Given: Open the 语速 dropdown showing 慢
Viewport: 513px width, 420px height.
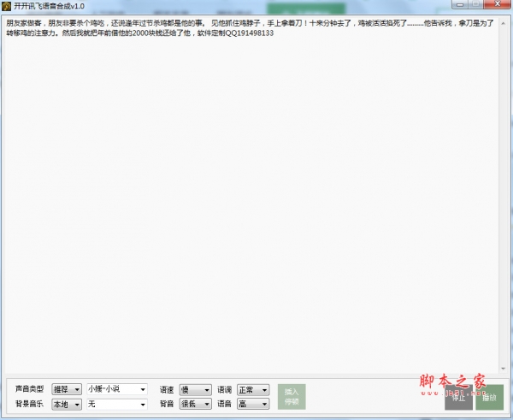Looking at the screenshot, I should click(195, 389).
